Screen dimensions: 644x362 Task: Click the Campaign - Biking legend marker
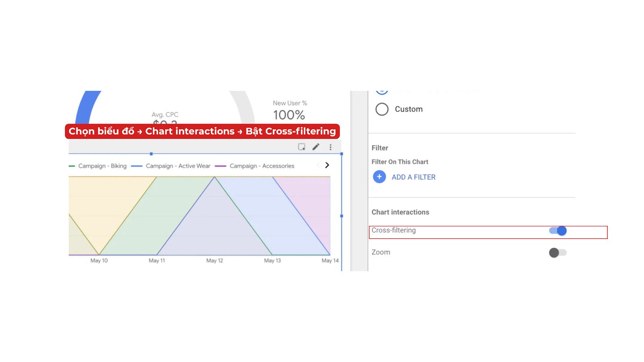72,166
